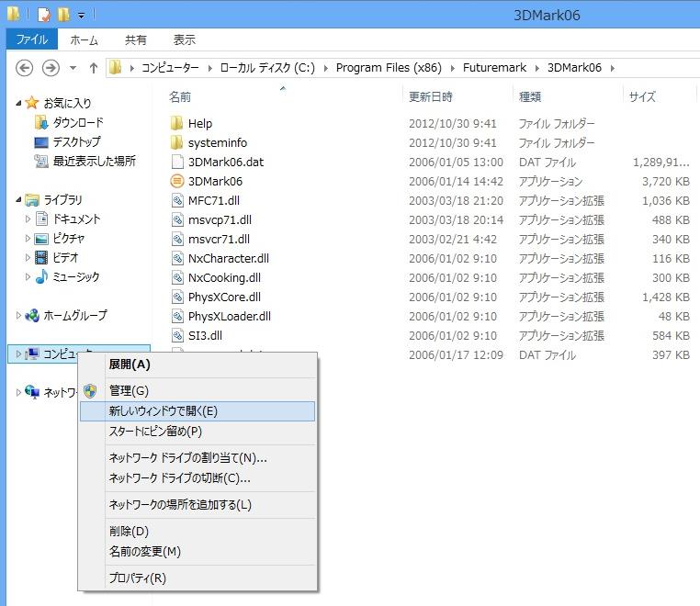This screenshot has width=700, height=606.
Task: Click the Help folder icon
Action: [x=176, y=123]
